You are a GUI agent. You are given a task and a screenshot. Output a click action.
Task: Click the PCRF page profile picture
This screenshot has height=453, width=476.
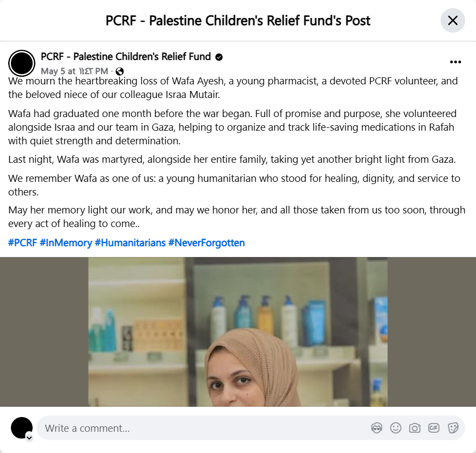[22, 63]
